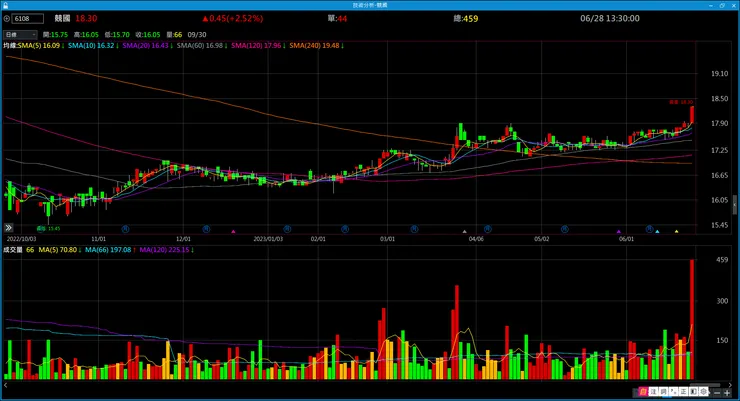Click the 注 icon in bottom toolbar

(x=653, y=392)
